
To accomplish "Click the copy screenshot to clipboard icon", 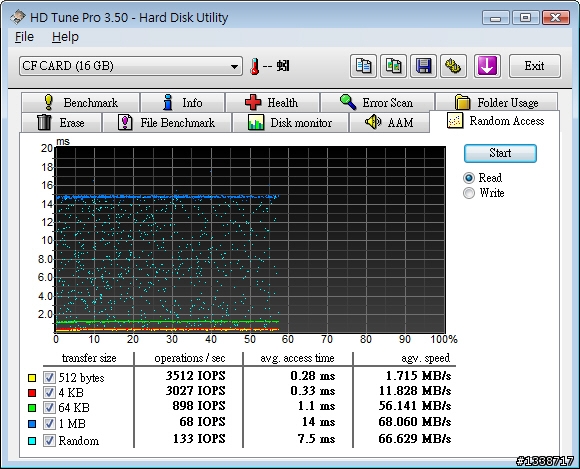I will [394, 66].
